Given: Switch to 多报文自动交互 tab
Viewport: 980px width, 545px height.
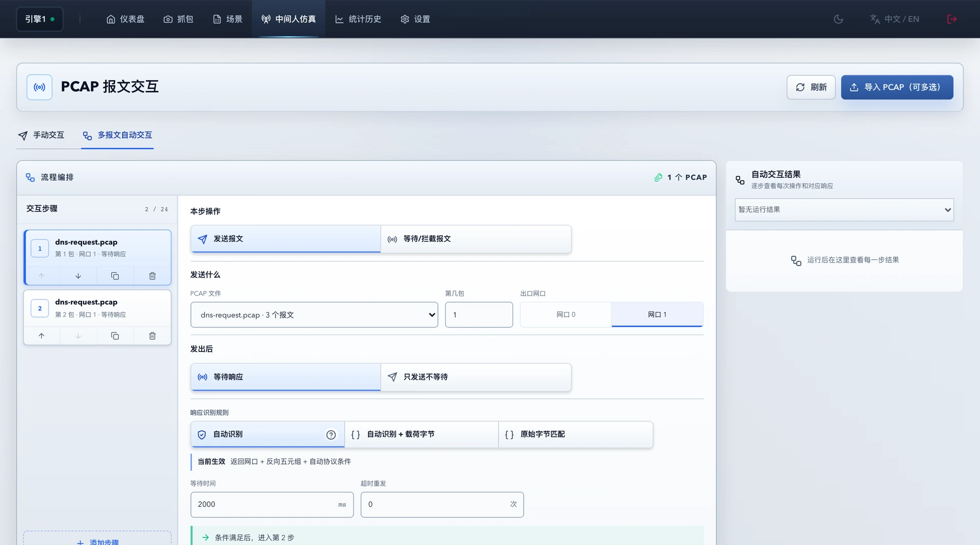Looking at the screenshot, I should pyautogui.click(x=117, y=135).
